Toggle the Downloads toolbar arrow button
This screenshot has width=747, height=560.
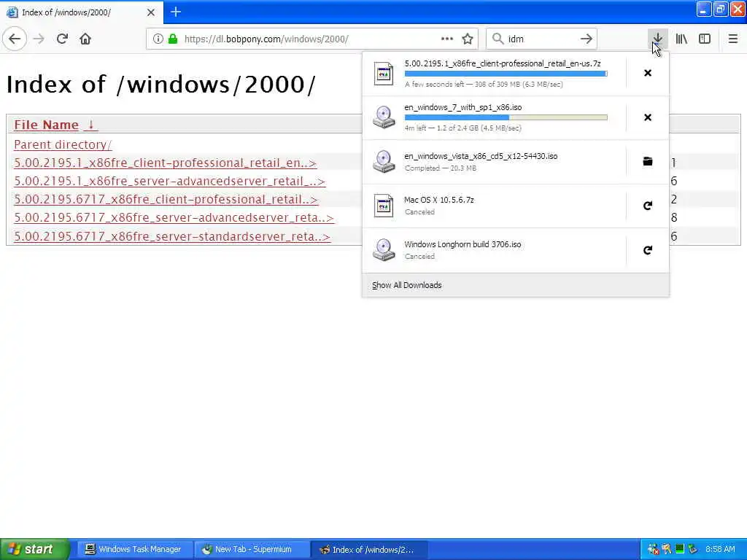[657, 39]
